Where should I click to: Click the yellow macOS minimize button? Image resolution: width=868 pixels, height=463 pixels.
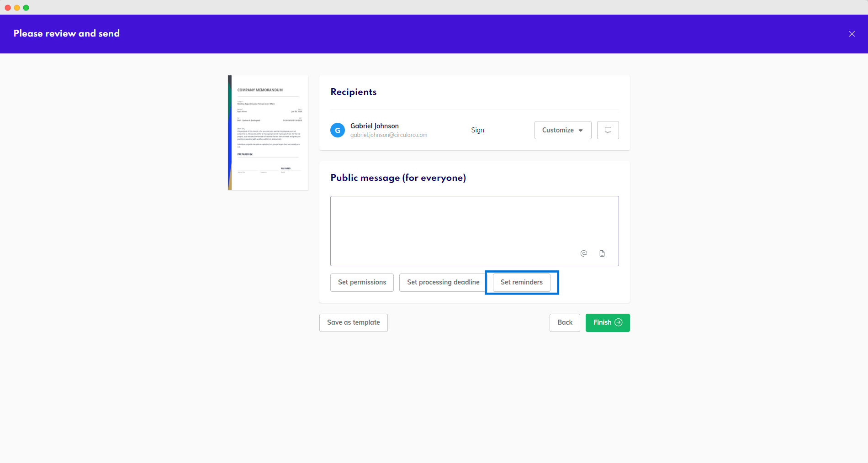tap(17, 8)
